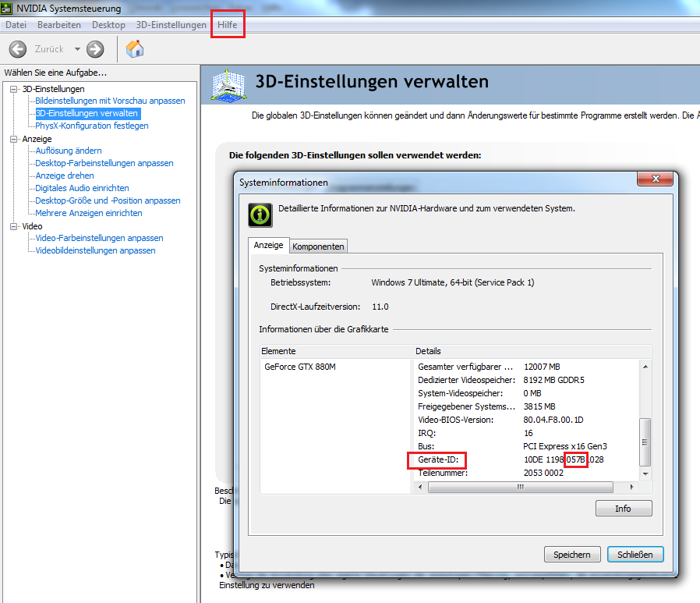This screenshot has width=700, height=603.
Task: Select the Teilenummer value 2053 0002
Action: click(x=543, y=473)
